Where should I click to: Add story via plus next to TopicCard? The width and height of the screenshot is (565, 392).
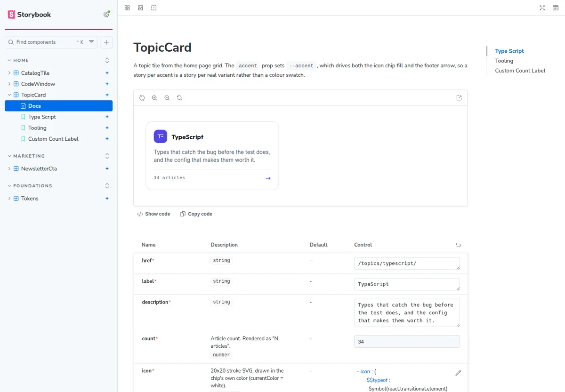pos(107,95)
